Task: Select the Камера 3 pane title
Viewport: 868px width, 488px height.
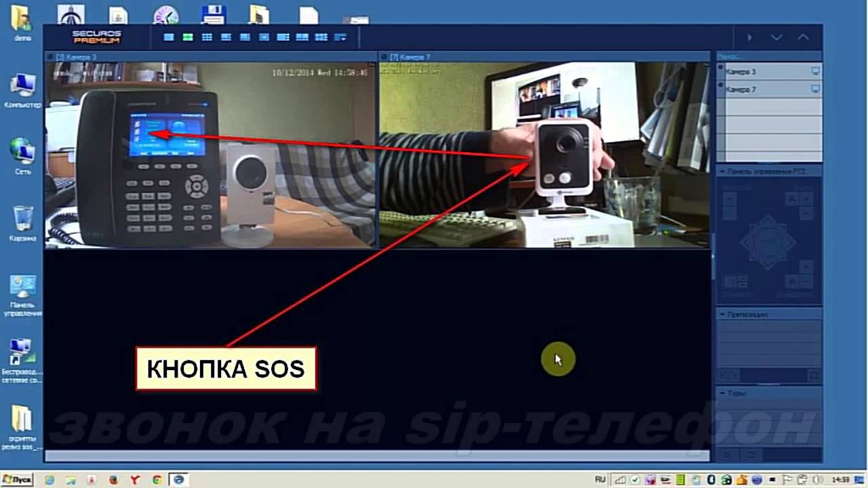Action: click(x=76, y=57)
